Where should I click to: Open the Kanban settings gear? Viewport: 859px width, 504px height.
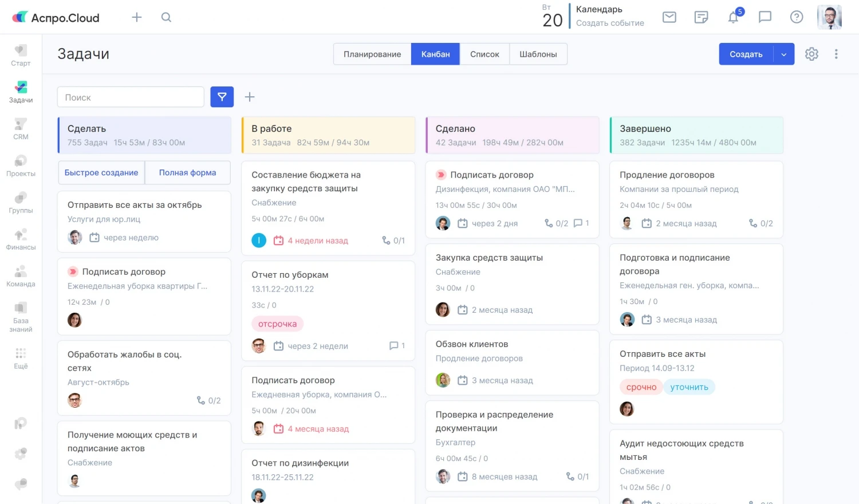(811, 54)
